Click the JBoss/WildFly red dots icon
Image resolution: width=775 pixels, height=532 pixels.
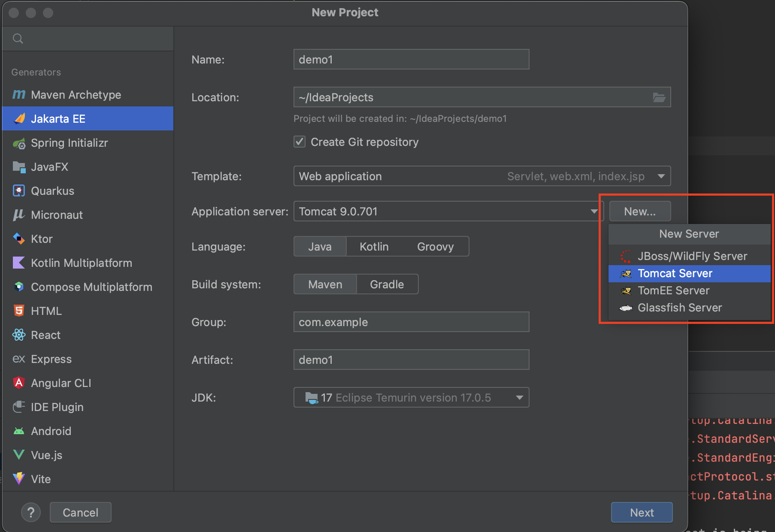pyautogui.click(x=626, y=256)
